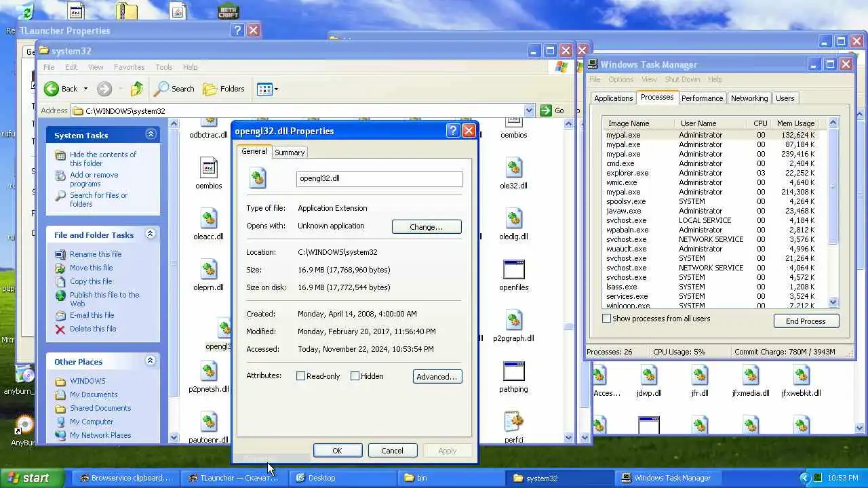Click End Process button in Task Manager
The width and height of the screenshot is (868, 488).
click(806, 321)
